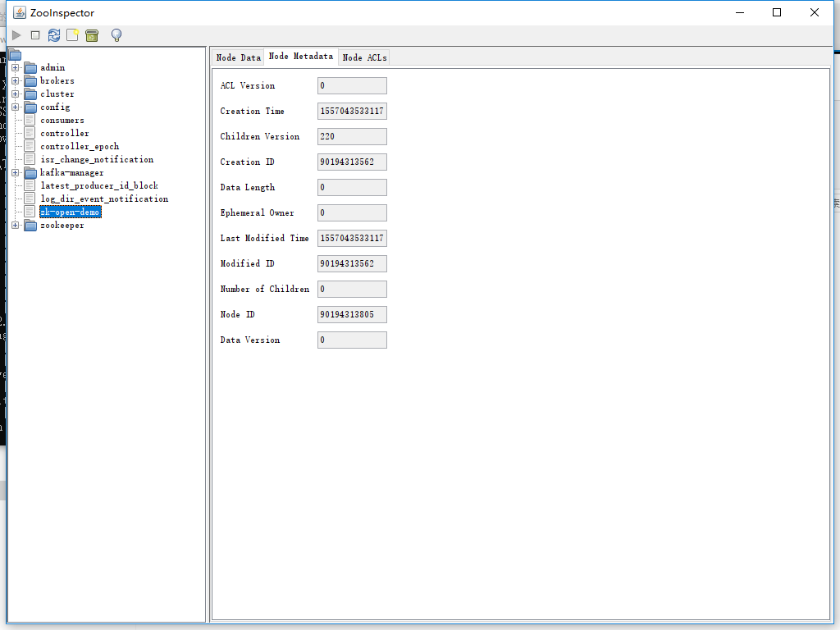Expand the admin tree node
This screenshot has height=630, width=840.
click(15, 67)
